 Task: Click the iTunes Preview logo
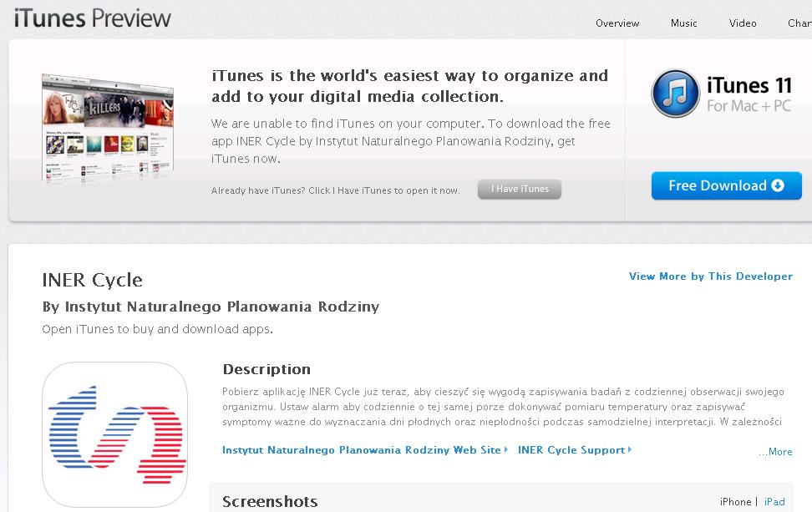(x=92, y=18)
